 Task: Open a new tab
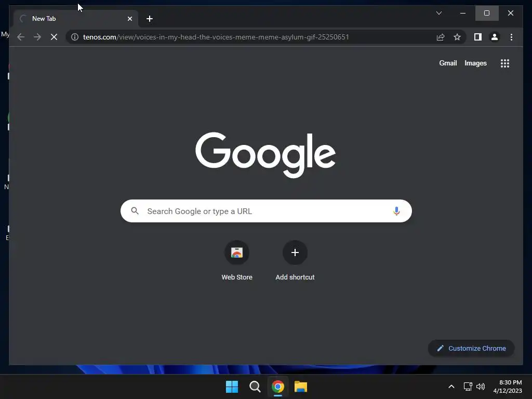[x=150, y=19]
